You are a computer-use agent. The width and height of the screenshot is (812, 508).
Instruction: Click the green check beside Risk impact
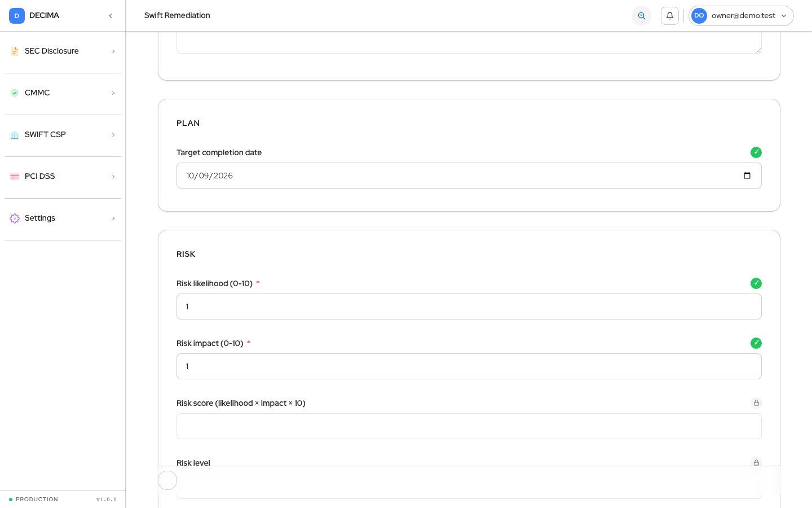[x=756, y=343]
